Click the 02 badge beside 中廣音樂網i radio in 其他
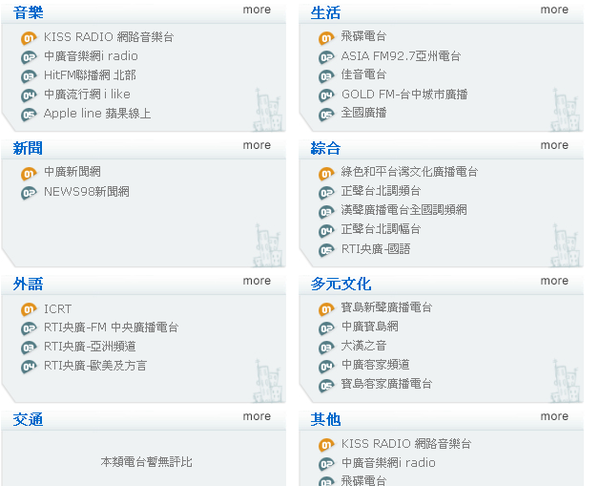600x486 pixels. pos(326,464)
